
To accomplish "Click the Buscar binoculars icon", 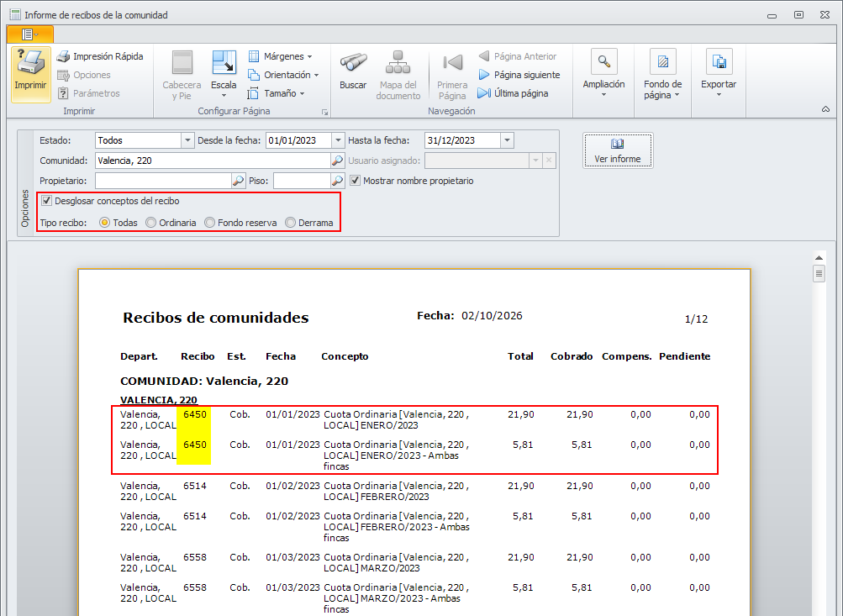I will coord(353,63).
